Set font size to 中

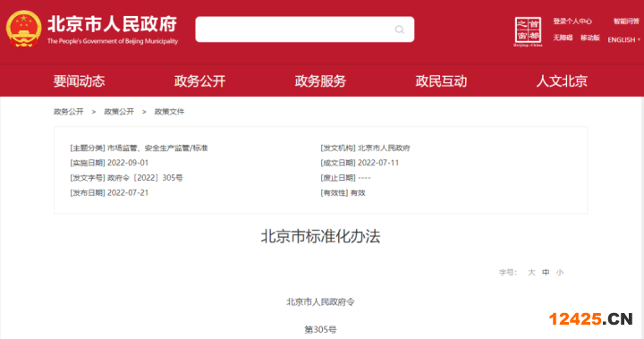click(546, 273)
